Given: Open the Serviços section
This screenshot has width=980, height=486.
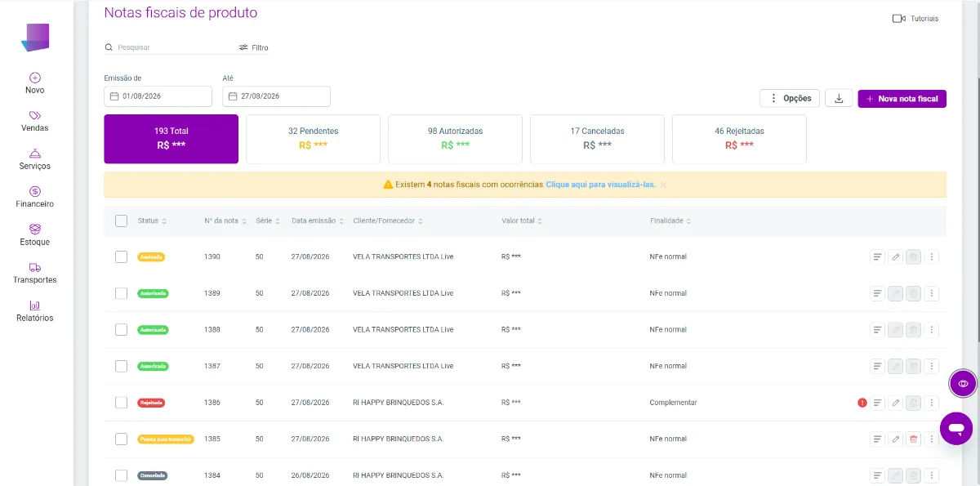Looking at the screenshot, I should pos(35,159).
